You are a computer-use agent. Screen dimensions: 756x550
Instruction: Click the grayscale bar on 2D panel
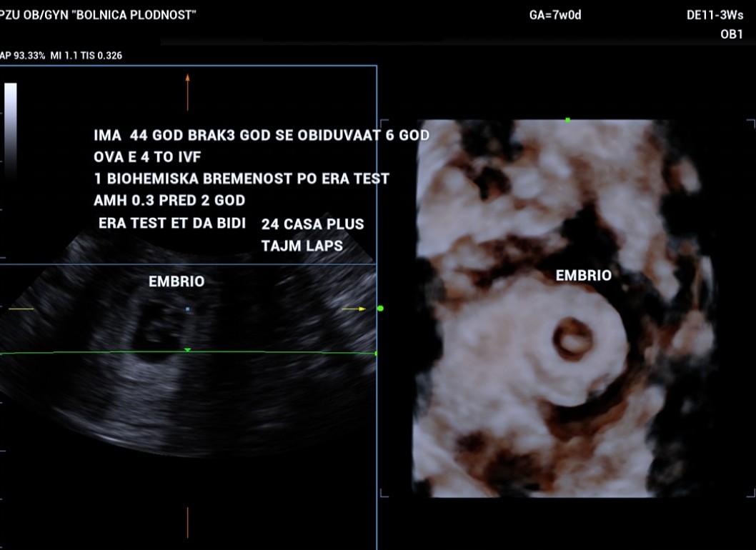(11, 130)
